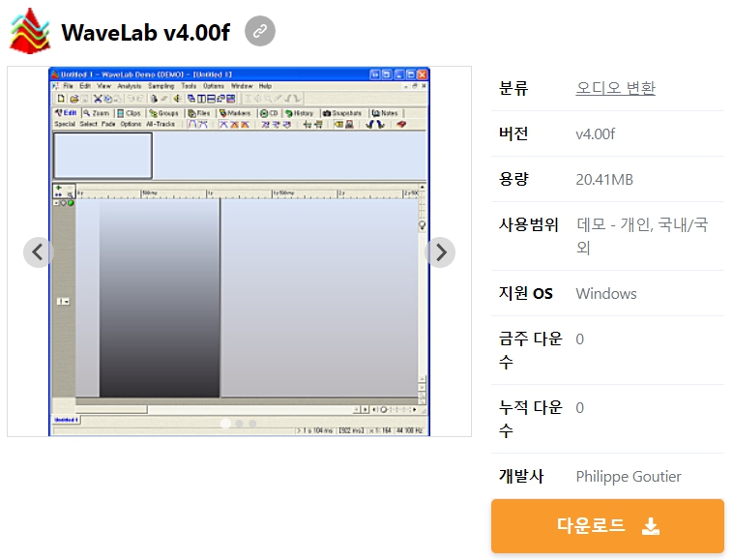This screenshot has width=733, height=560.
Task: Click the WaveLab pyramid logo icon
Action: coord(30,31)
